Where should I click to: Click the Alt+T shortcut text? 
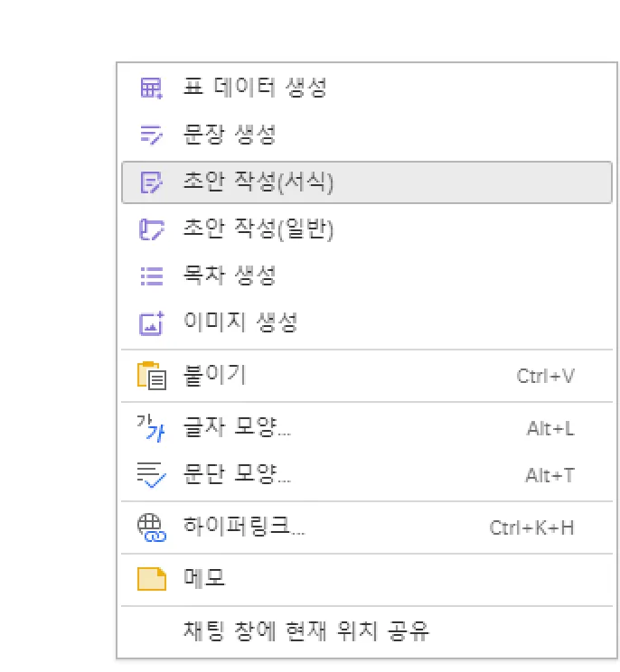[550, 475]
